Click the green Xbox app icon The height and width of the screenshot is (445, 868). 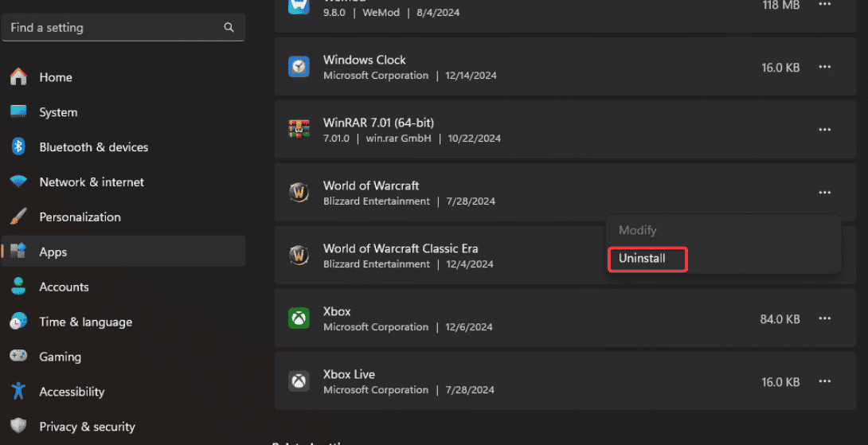click(299, 318)
